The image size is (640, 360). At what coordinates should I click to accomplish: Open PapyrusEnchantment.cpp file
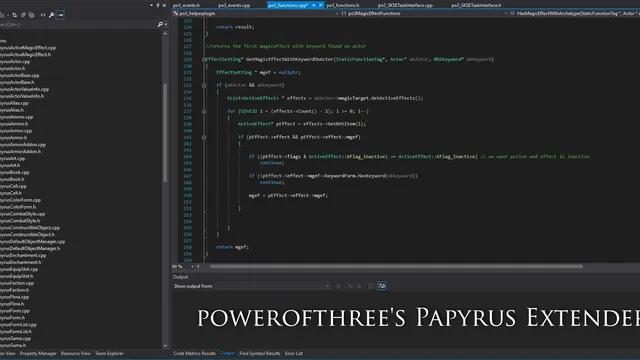[x=23, y=256]
